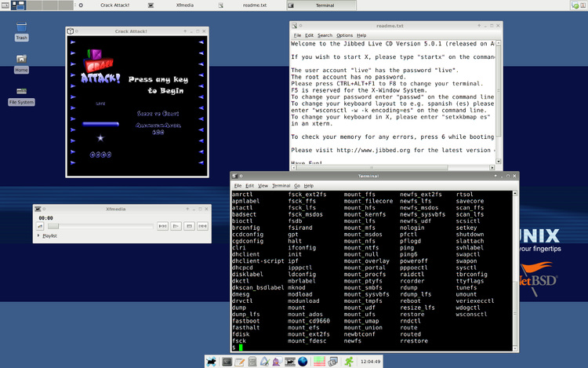Click the green-red system load monitor
588x368 pixels.
[319, 362]
